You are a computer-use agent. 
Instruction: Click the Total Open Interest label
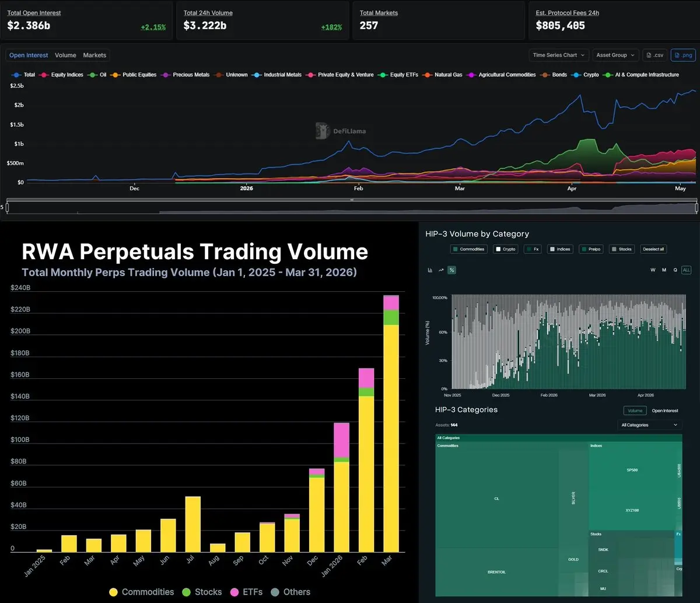[x=34, y=13]
